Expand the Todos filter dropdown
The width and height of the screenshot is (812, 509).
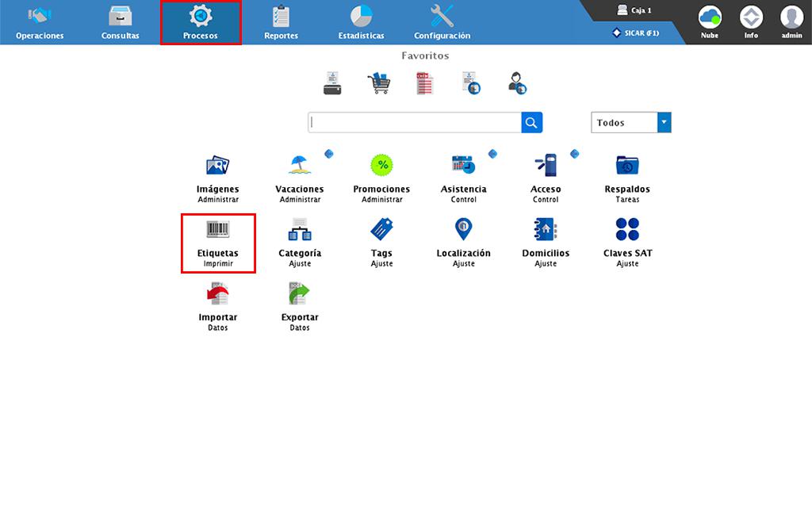664,122
